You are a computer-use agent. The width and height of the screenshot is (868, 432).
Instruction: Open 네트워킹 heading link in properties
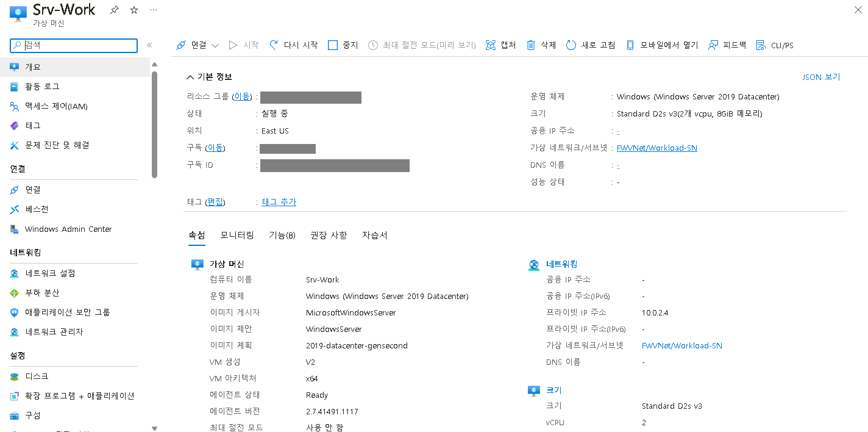pyautogui.click(x=562, y=264)
